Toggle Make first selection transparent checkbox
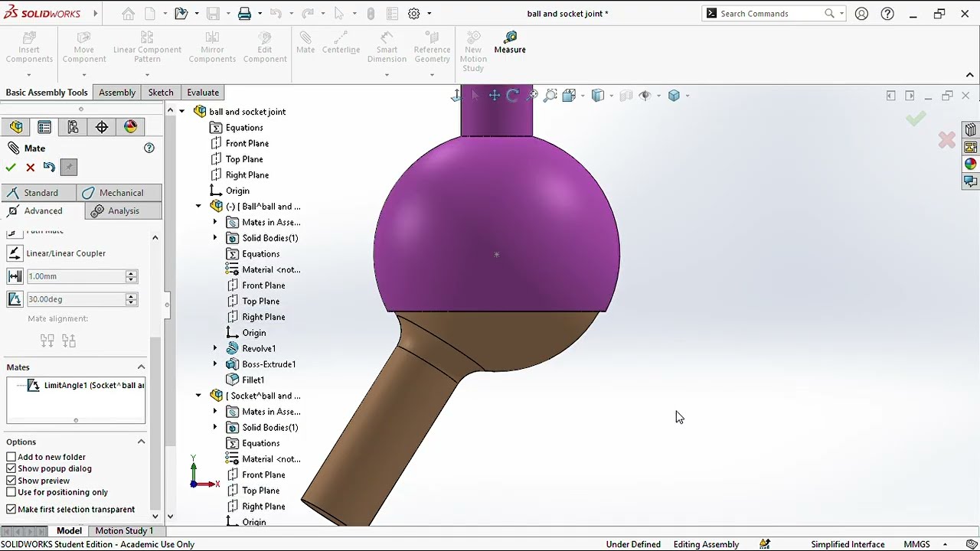Screen dimensions: 980x551 (11, 510)
